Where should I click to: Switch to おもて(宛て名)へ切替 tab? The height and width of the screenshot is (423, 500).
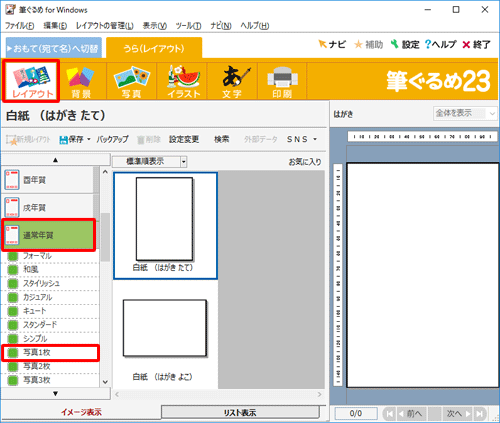[53, 48]
